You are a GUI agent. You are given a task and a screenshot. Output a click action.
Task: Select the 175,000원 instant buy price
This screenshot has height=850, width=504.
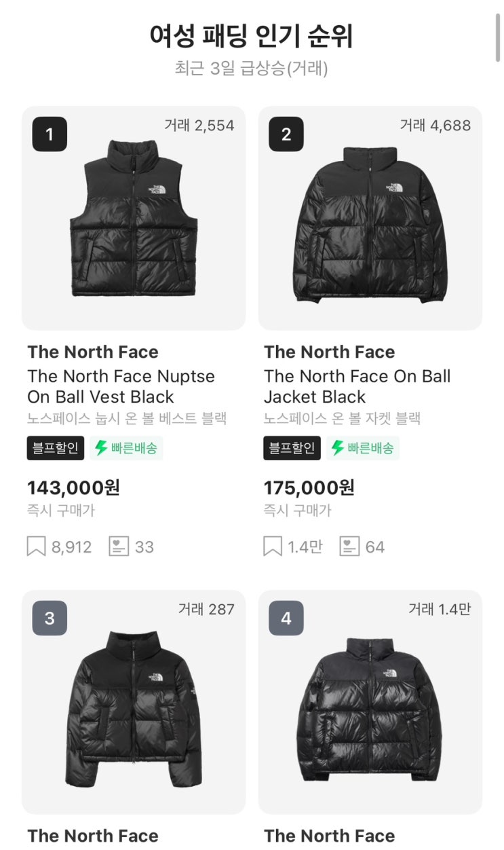309,487
